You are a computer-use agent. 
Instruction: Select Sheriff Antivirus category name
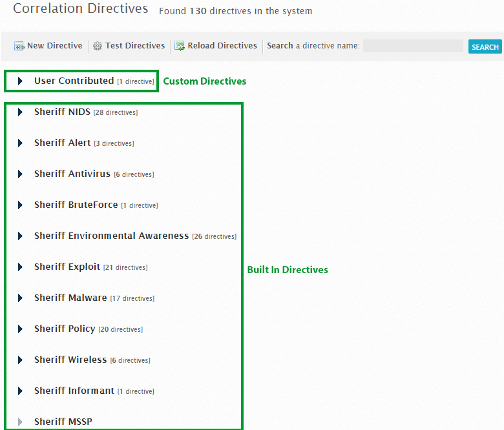72,174
